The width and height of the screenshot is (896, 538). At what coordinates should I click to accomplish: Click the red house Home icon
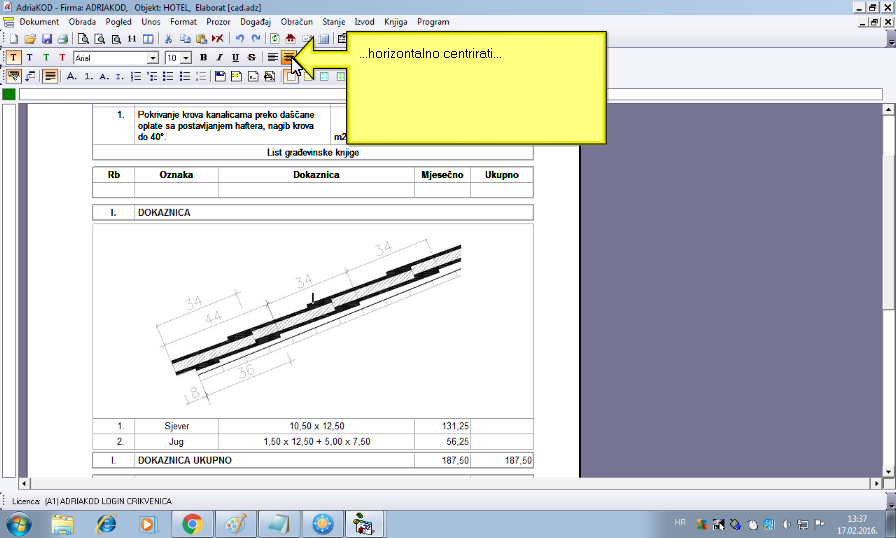pos(291,39)
